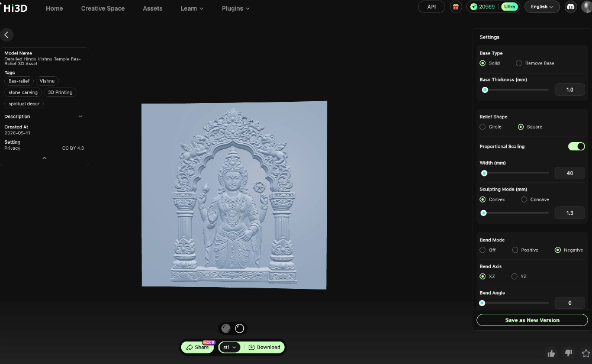The image size is (592, 364).
Task: Switch to solid shaded view mode
Action: pos(226,328)
